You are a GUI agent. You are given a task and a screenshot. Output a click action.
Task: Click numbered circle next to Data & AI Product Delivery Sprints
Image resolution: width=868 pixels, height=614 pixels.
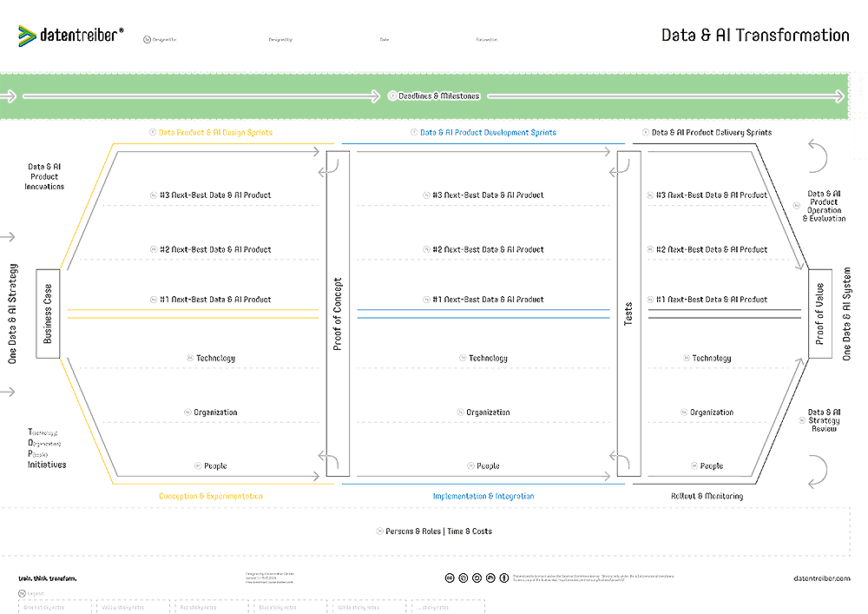tap(646, 132)
